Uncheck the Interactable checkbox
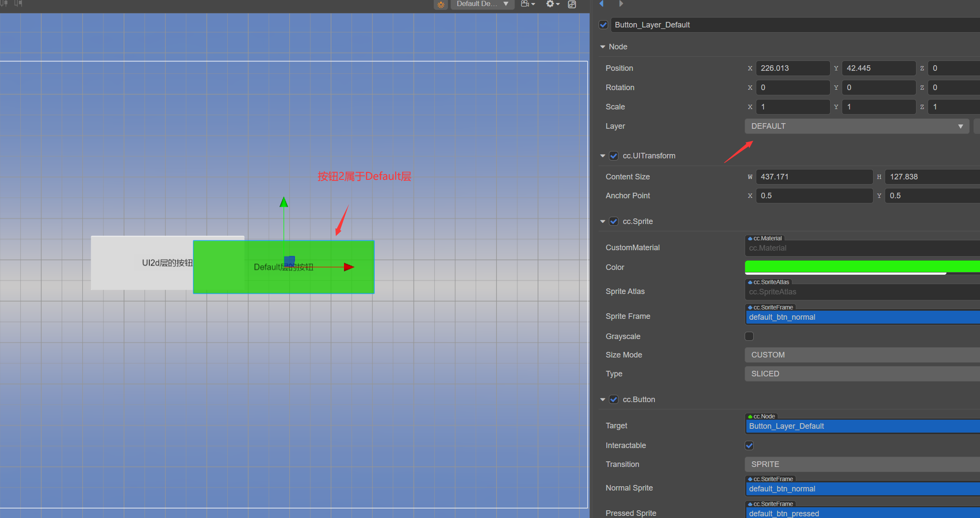Screen dimensions: 980x518 749,445
